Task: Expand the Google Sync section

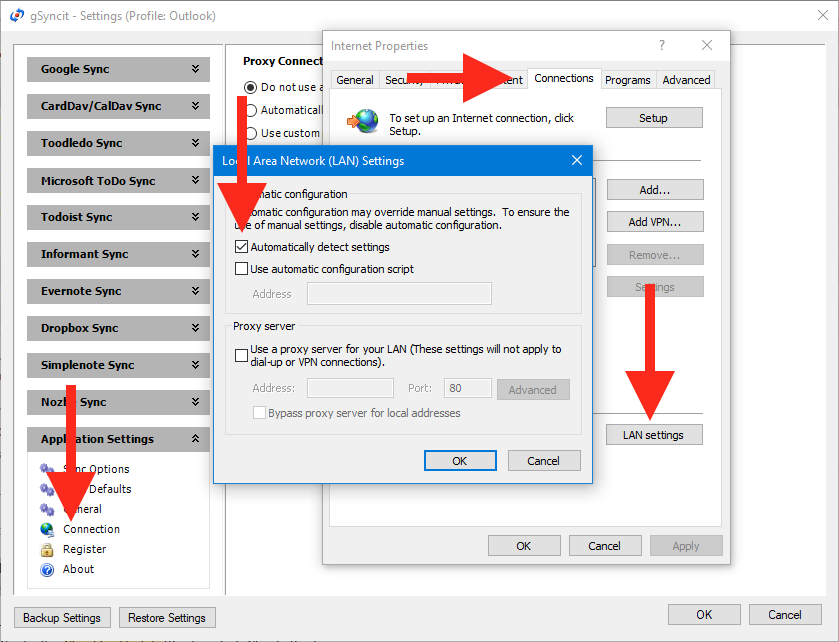Action: pos(118,69)
